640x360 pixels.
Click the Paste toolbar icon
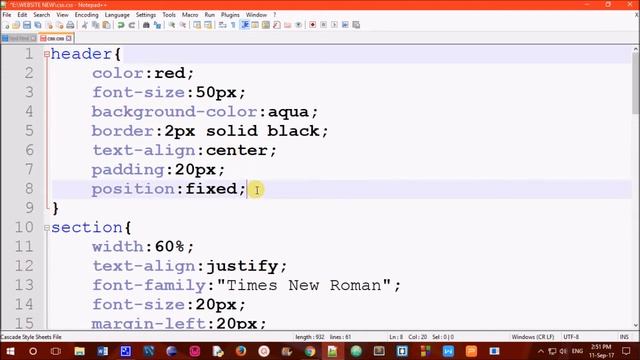[x=107, y=25]
